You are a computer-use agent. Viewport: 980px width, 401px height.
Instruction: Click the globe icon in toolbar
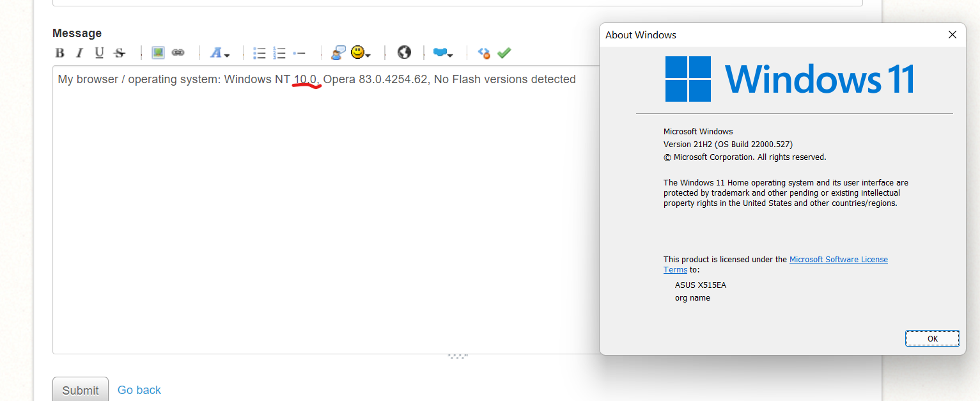point(404,52)
